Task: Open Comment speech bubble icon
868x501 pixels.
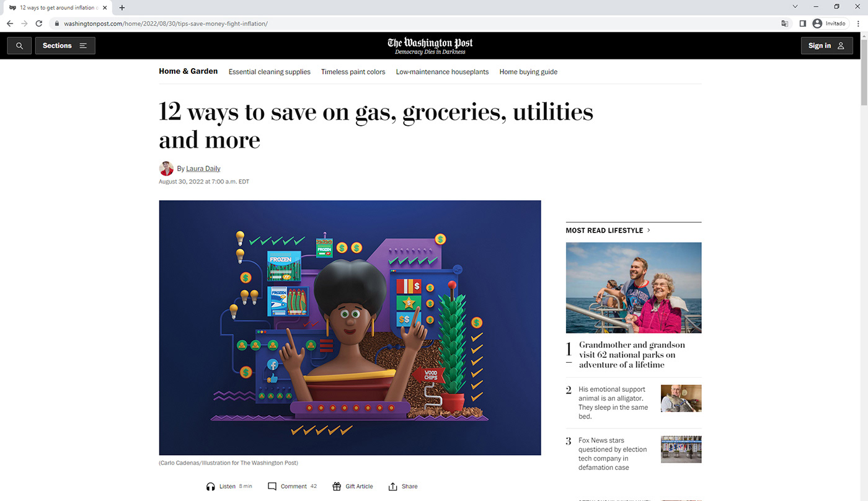Action: [272, 487]
